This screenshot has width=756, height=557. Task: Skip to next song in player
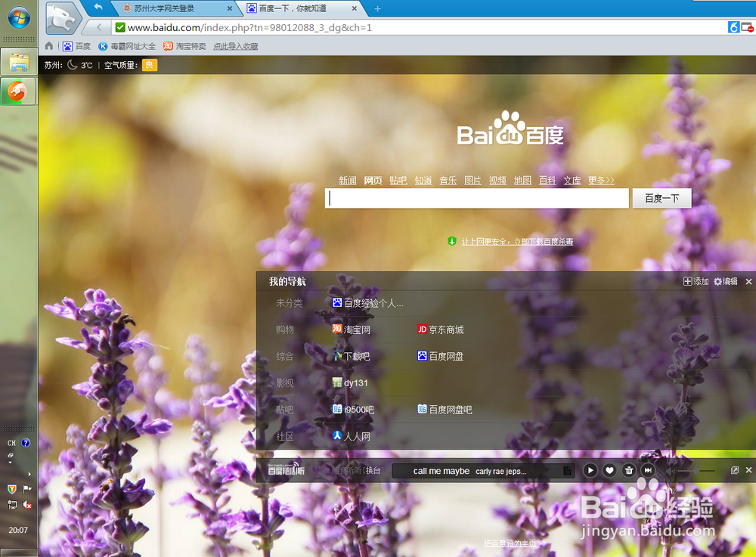(648, 470)
